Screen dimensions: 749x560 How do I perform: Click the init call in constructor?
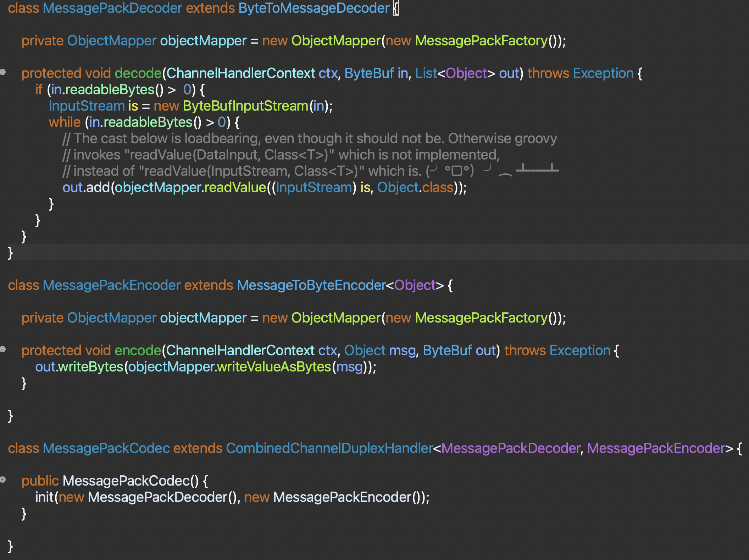[x=44, y=497]
